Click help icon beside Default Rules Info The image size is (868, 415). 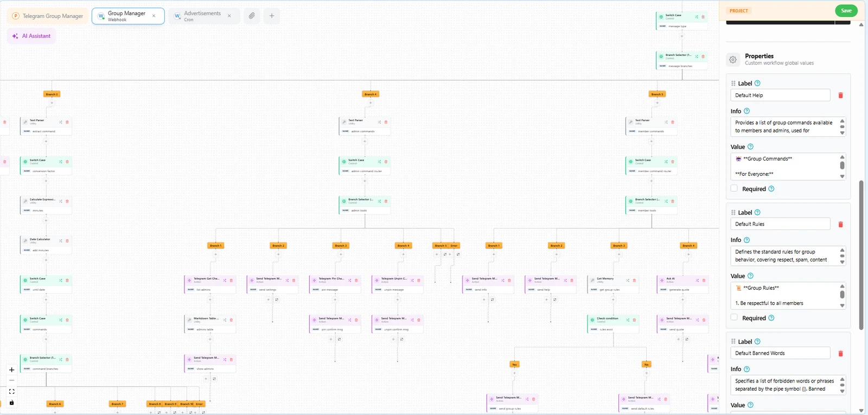pyautogui.click(x=746, y=240)
